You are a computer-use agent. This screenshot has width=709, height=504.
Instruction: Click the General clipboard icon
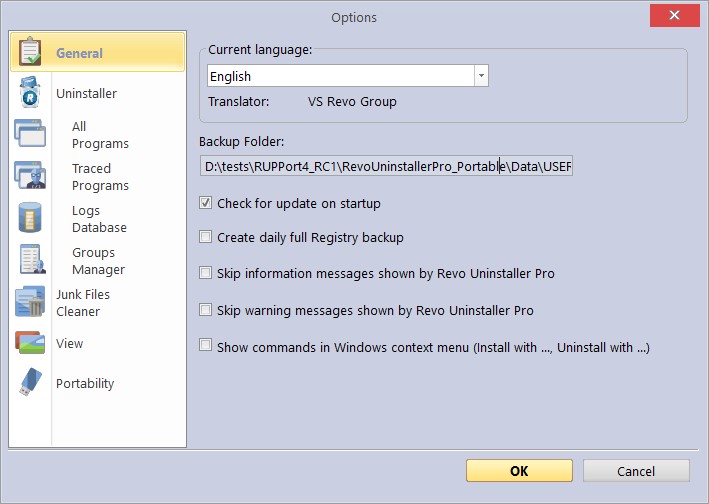click(x=30, y=52)
